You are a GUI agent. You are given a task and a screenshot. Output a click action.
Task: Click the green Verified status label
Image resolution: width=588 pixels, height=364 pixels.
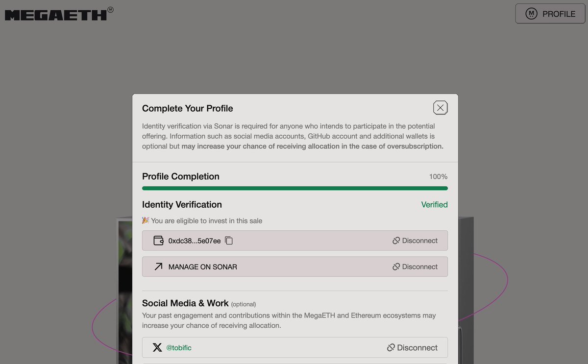(434, 205)
